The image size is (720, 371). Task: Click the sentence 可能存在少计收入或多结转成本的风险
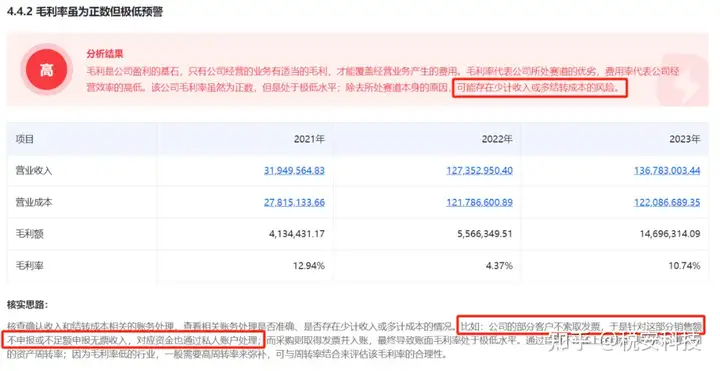pos(540,88)
